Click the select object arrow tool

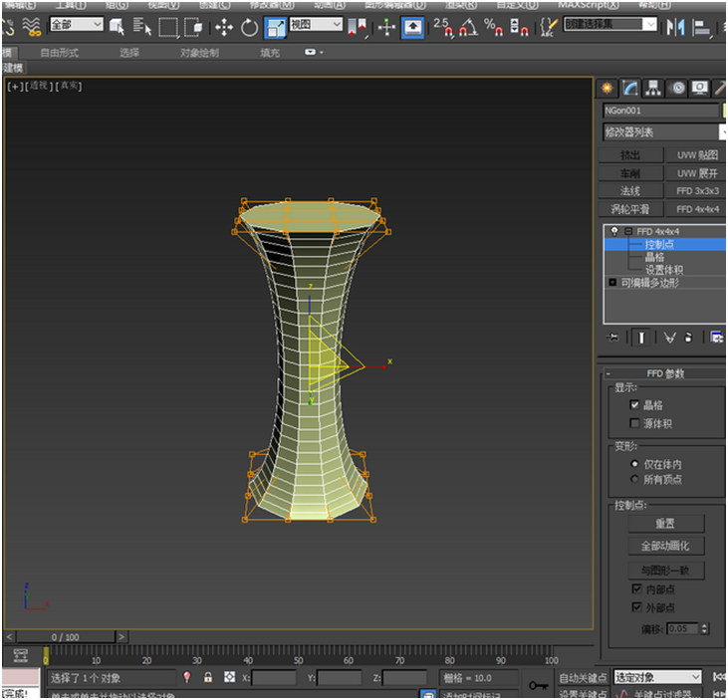click(x=117, y=27)
